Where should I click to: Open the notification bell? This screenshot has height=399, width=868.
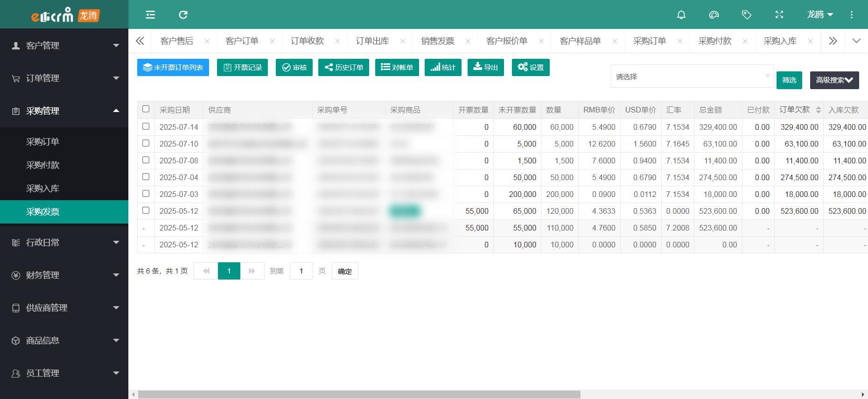(x=681, y=15)
